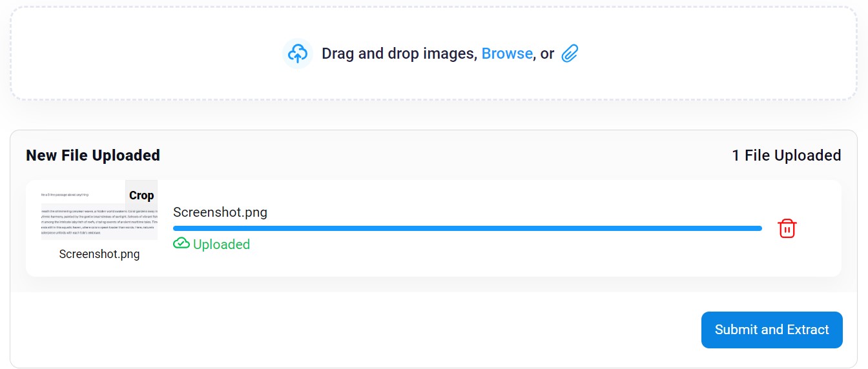Click the far right end of progress bar

pyautogui.click(x=759, y=228)
